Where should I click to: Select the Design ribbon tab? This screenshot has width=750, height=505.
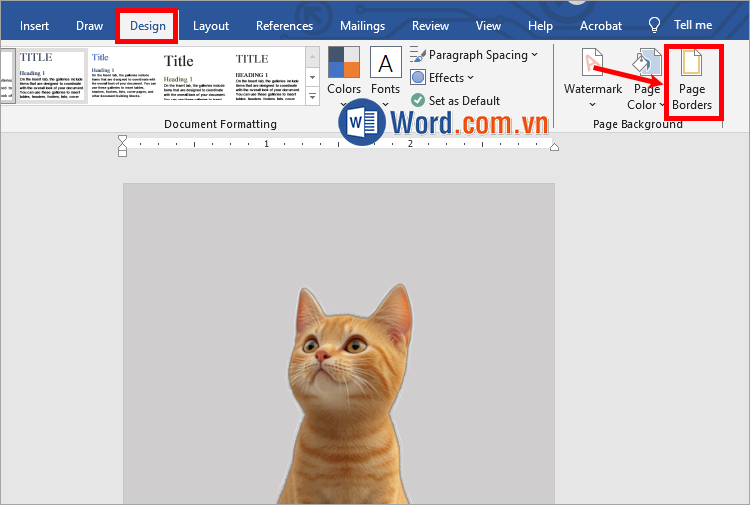point(148,26)
